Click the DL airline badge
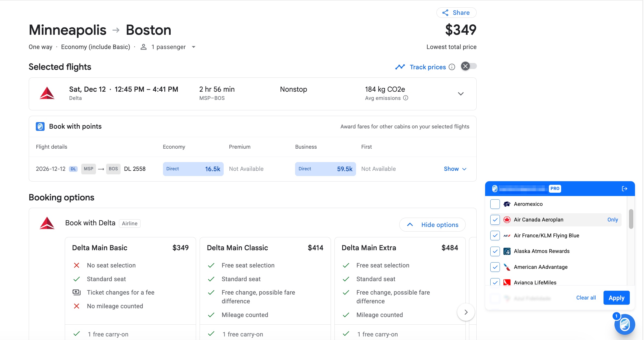 click(73, 169)
